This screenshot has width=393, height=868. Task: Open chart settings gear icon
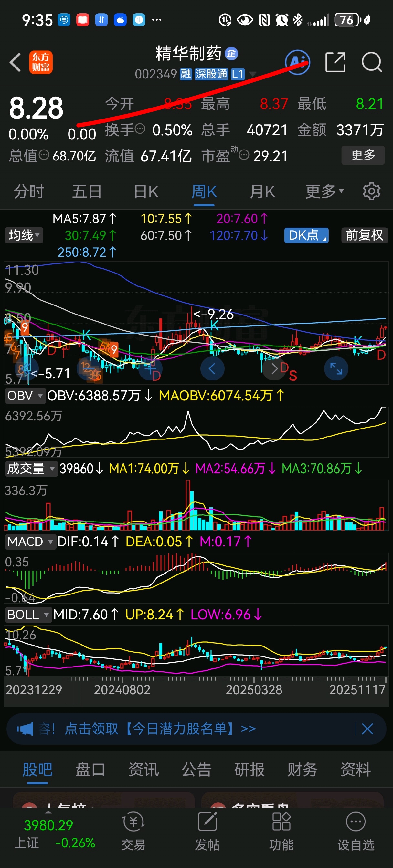[x=371, y=191]
